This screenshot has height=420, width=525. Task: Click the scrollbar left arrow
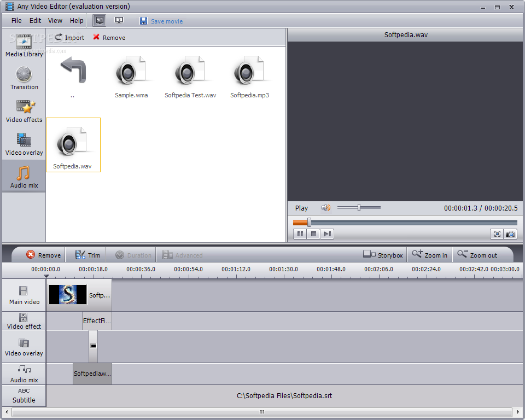(7, 412)
